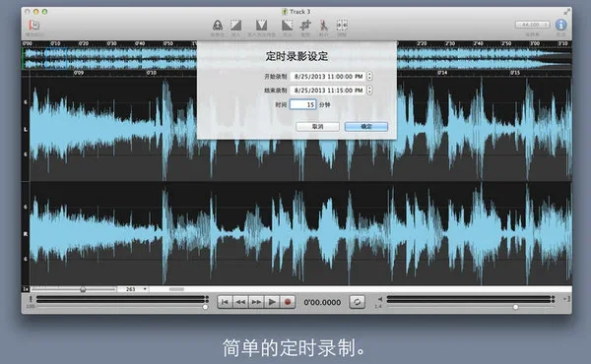Click the dashed box icon with inward arrows
591x364 pixels.
pos(342,26)
